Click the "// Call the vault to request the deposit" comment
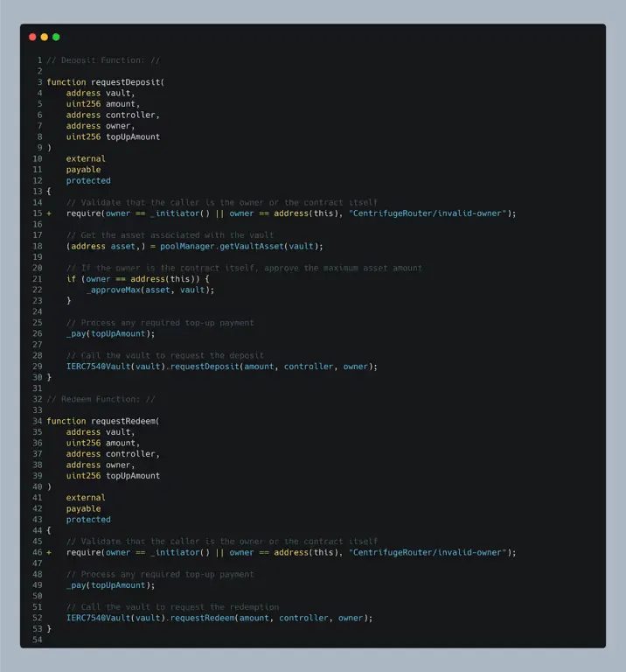 (165, 356)
